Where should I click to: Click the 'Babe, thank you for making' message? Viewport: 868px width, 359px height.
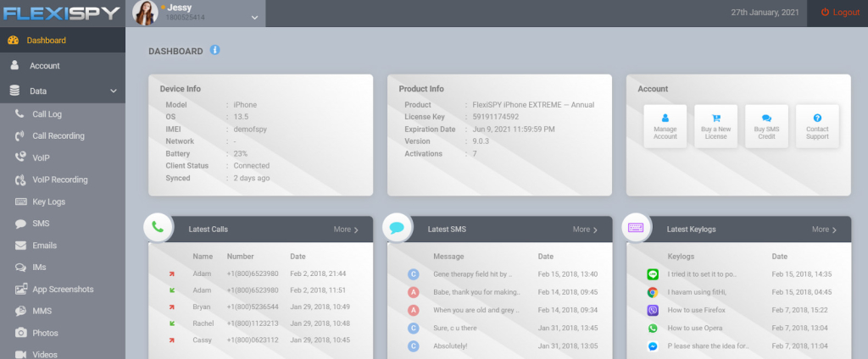click(476, 292)
